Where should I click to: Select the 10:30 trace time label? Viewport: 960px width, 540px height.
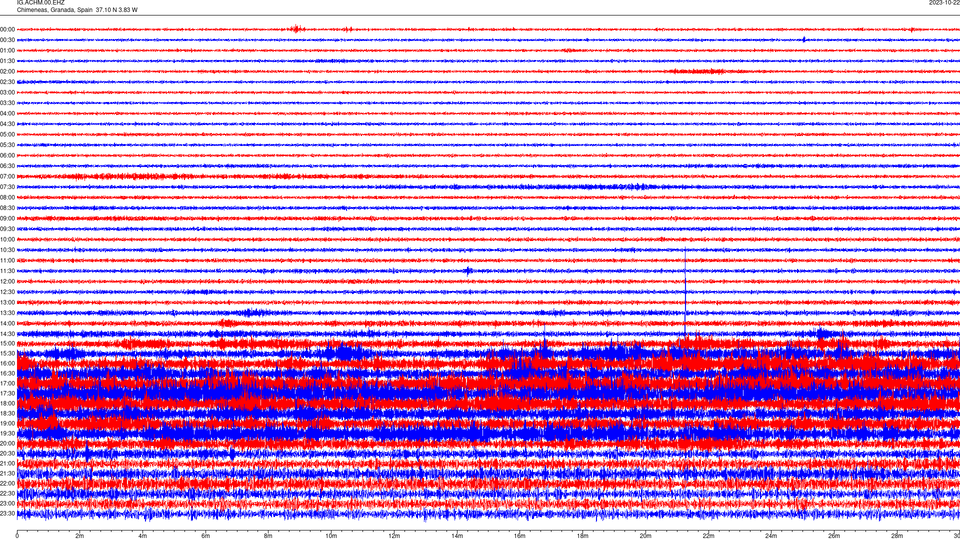(x=7, y=250)
